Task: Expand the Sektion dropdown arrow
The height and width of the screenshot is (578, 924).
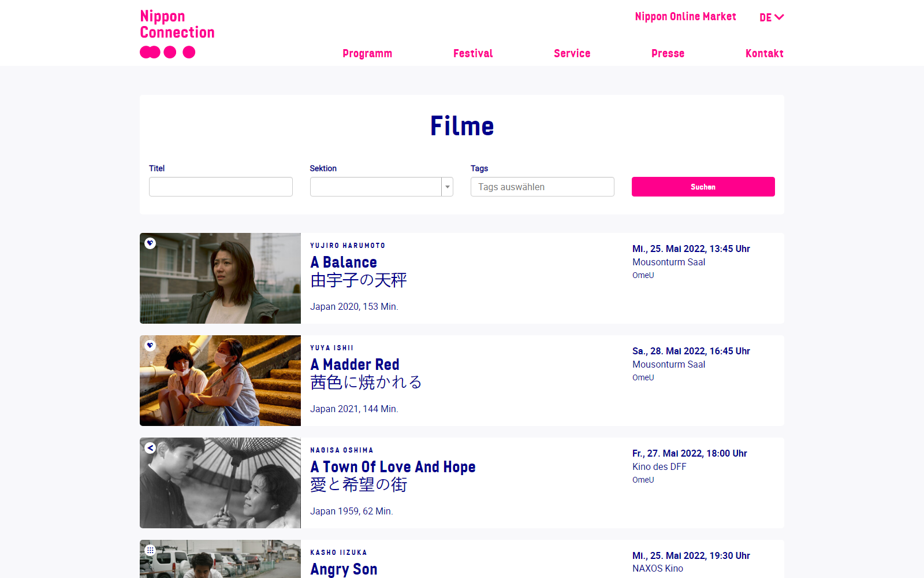Action: tap(447, 187)
